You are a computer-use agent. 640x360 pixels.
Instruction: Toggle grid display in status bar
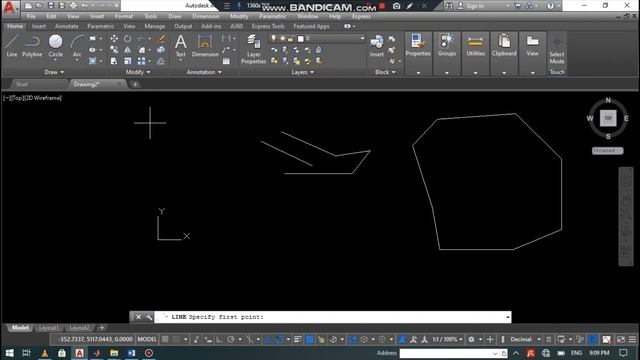165,339
